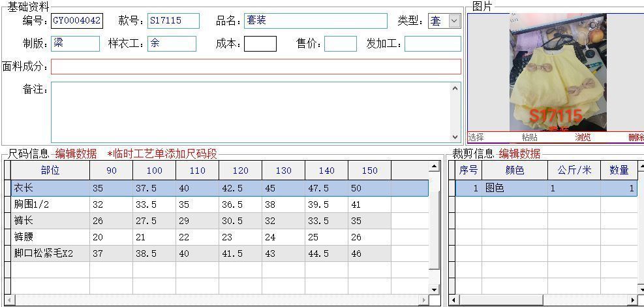
Task: Select the 衣长 row cell
Action: [50, 188]
